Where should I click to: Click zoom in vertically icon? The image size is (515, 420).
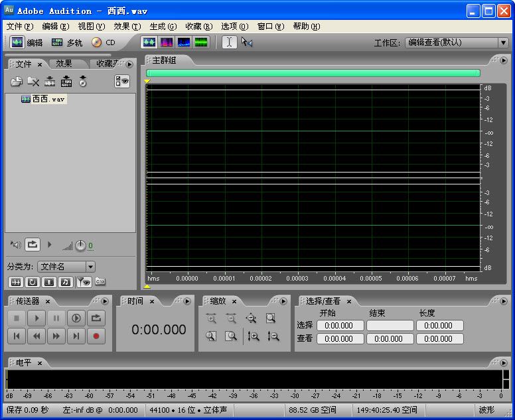click(x=254, y=336)
